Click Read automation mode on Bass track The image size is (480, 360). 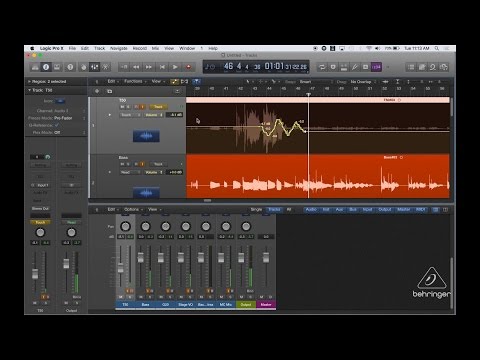pos(130,172)
